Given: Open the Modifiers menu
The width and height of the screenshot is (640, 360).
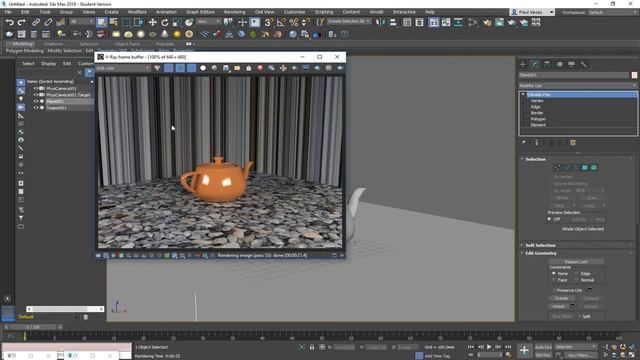Looking at the screenshot, I should 137,12.
